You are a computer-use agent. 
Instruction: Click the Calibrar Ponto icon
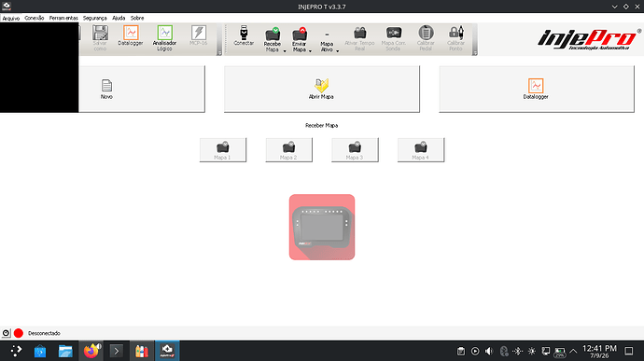[x=456, y=33]
